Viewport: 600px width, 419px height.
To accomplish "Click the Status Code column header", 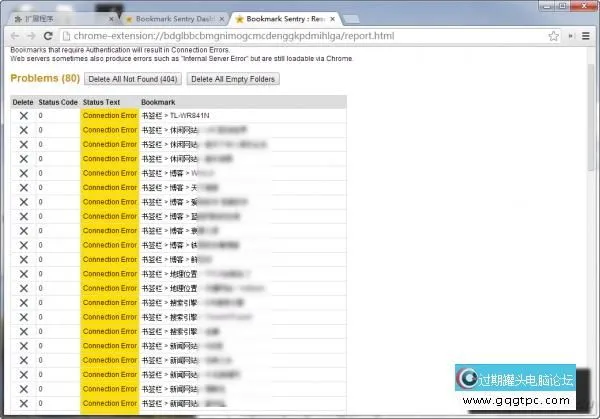I will pos(58,102).
